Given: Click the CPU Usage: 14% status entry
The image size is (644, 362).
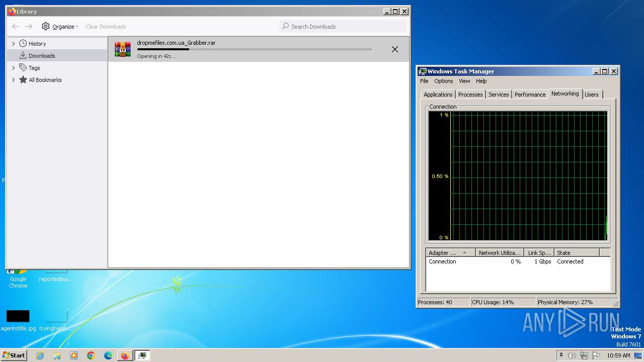Looking at the screenshot, I should pyautogui.click(x=503, y=302).
